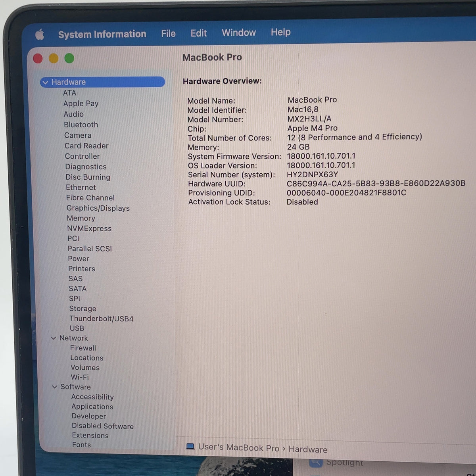Select Applications under Software

click(92, 407)
